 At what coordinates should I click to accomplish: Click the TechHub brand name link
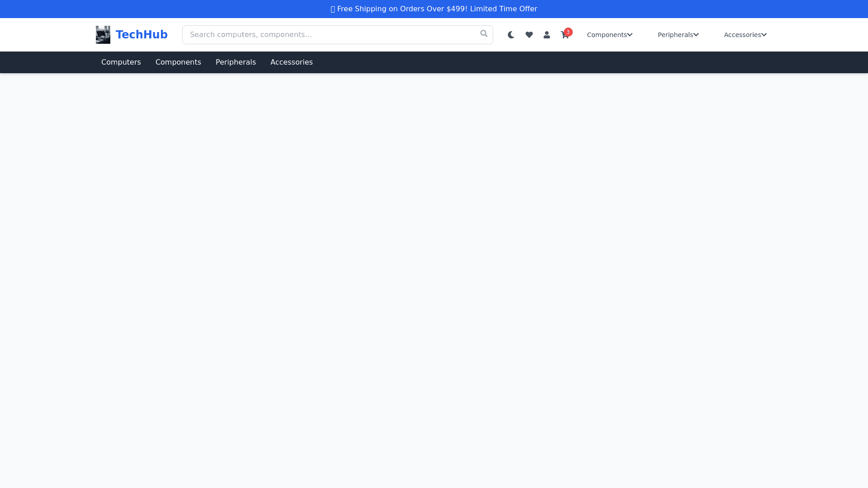point(142,35)
